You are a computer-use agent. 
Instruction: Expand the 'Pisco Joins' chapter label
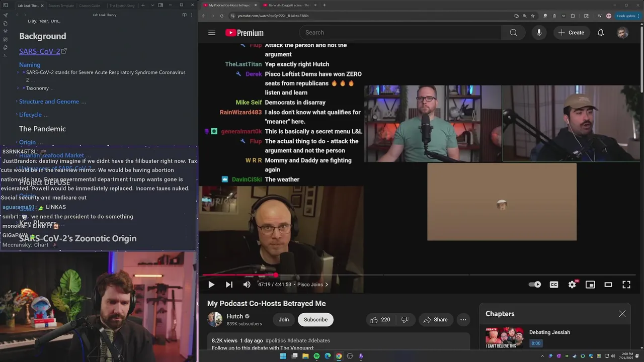coord(312,285)
